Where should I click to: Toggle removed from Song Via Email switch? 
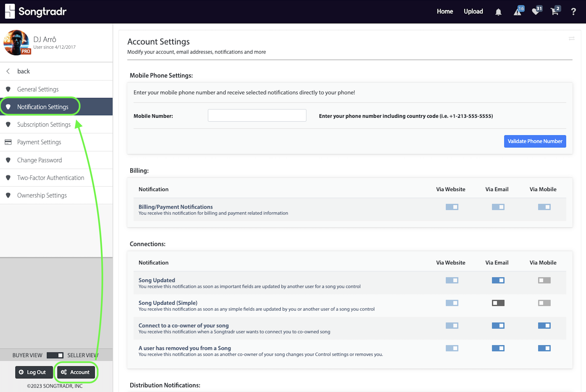click(x=498, y=348)
